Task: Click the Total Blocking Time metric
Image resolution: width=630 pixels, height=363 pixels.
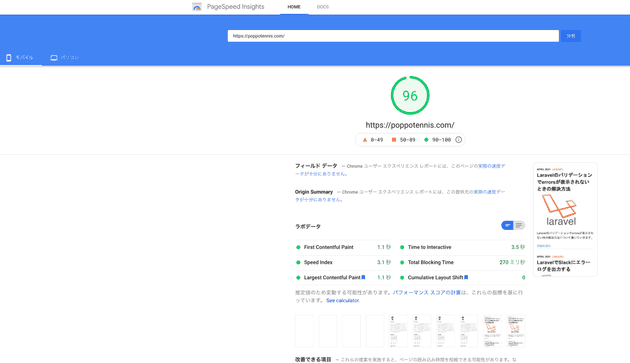Action: [x=462, y=263]
